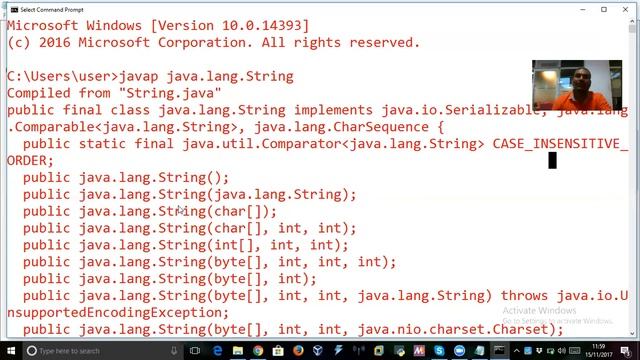The height and width of the screenshot is (360, 640).
Task: Click the '(c) 2016 Microsoft Corporation' line
Action: [x=213, y=42]
